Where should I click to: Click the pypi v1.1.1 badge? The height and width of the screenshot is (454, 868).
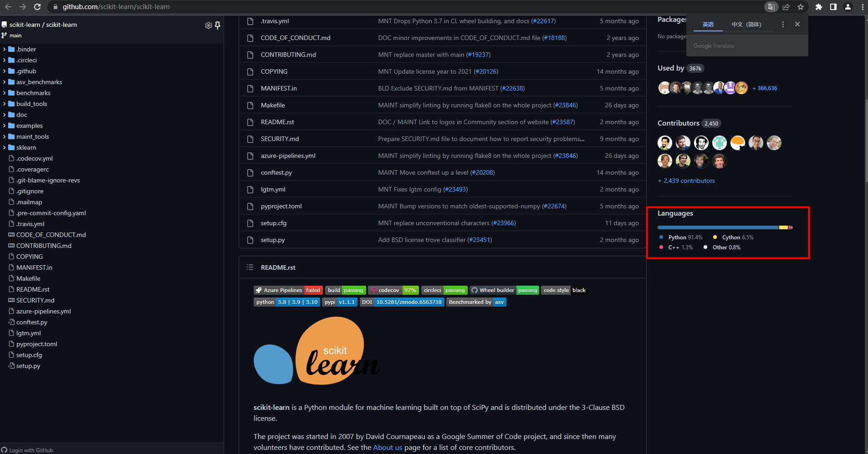coord(340,302)
